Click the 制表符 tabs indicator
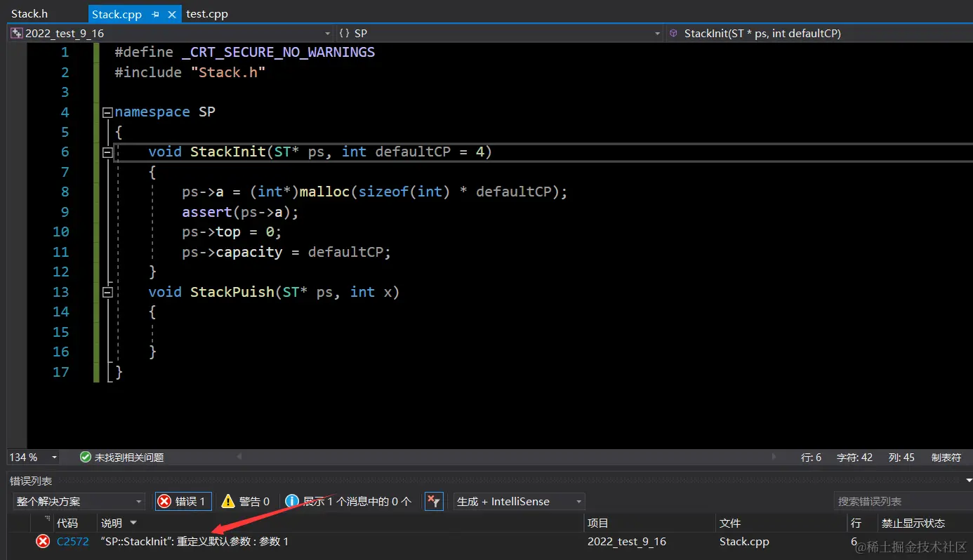Screen dimensions: 973x560 (946, 457)
